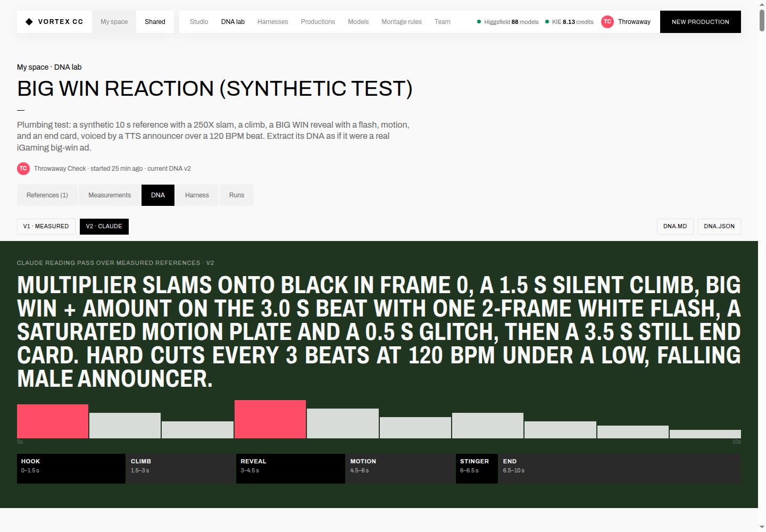Switch to My space scope
Viewport: 766px width, 532px height.
114,22
